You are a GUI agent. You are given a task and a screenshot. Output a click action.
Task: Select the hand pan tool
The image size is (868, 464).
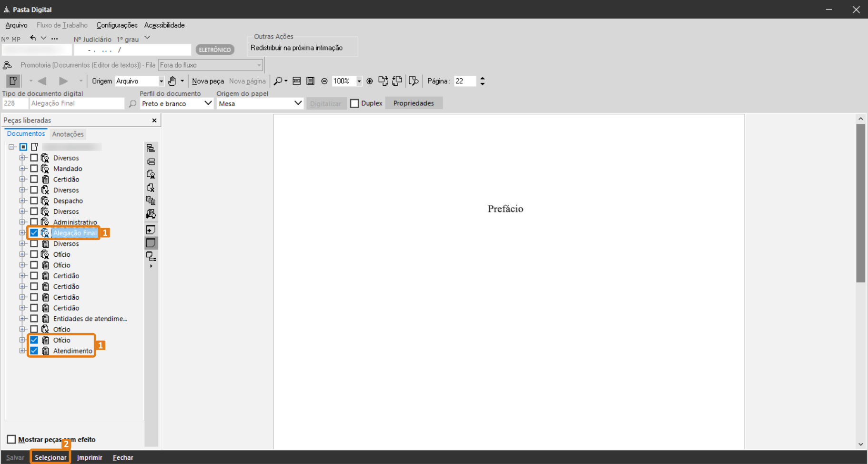(x=172, y=81)
